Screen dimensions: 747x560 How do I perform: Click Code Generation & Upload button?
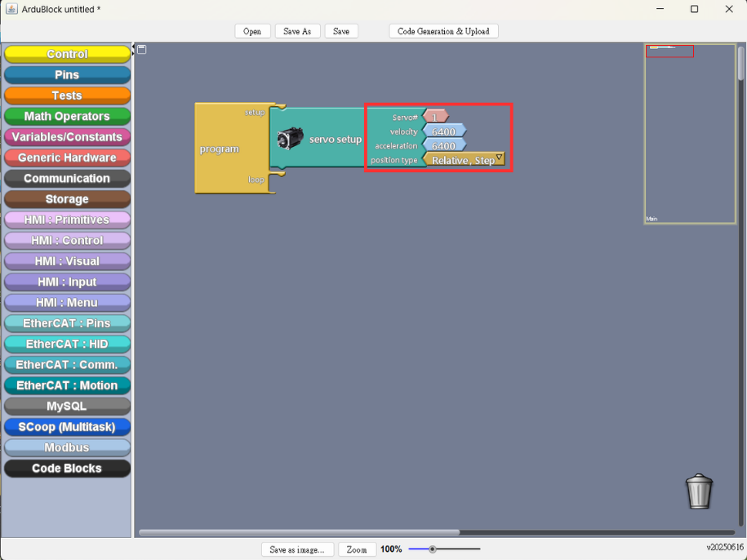point(443,31)
